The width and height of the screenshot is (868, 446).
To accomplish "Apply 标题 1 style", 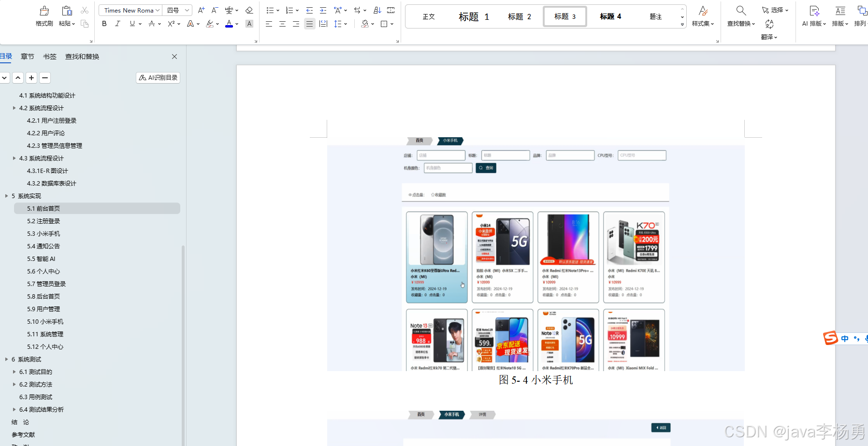I will coord(474,16).
